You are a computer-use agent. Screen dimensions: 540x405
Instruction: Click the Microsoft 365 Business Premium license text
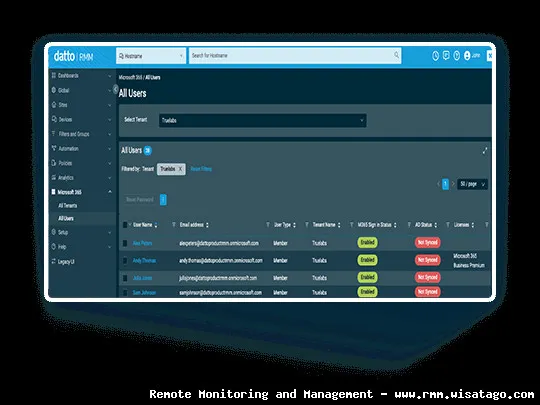coord(469,261)
